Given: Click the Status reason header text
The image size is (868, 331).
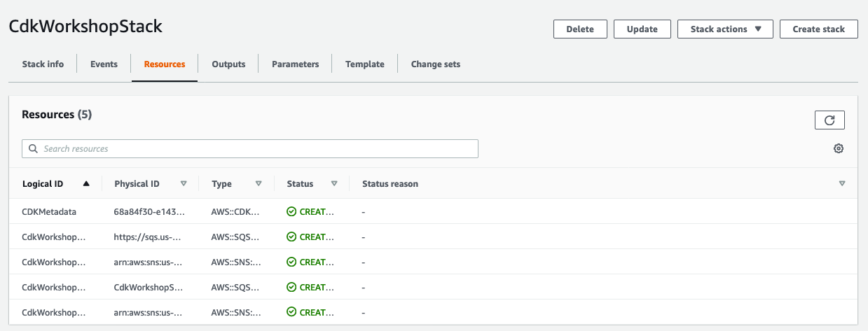Looking at the screenshot, I should click(x=390, y=184).
